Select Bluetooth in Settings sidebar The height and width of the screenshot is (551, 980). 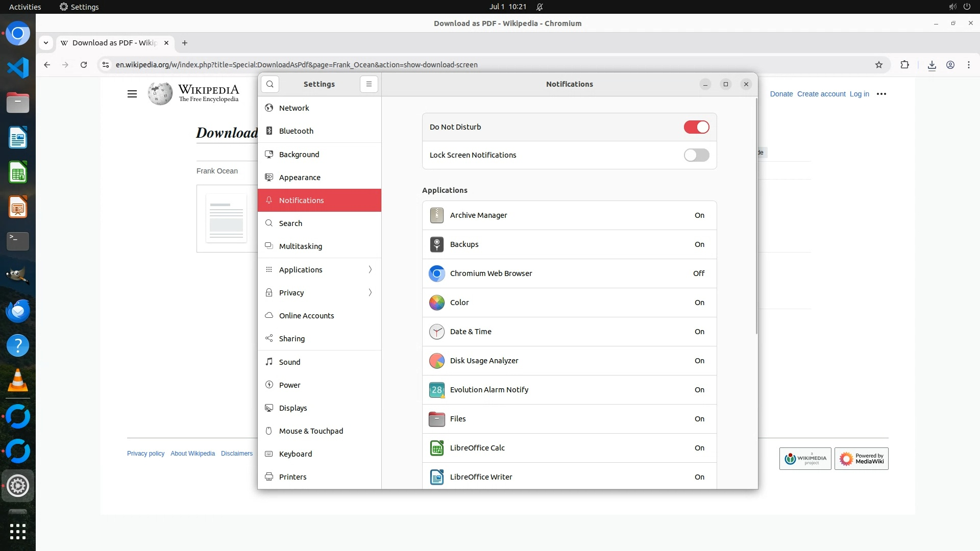coord(296,131)
